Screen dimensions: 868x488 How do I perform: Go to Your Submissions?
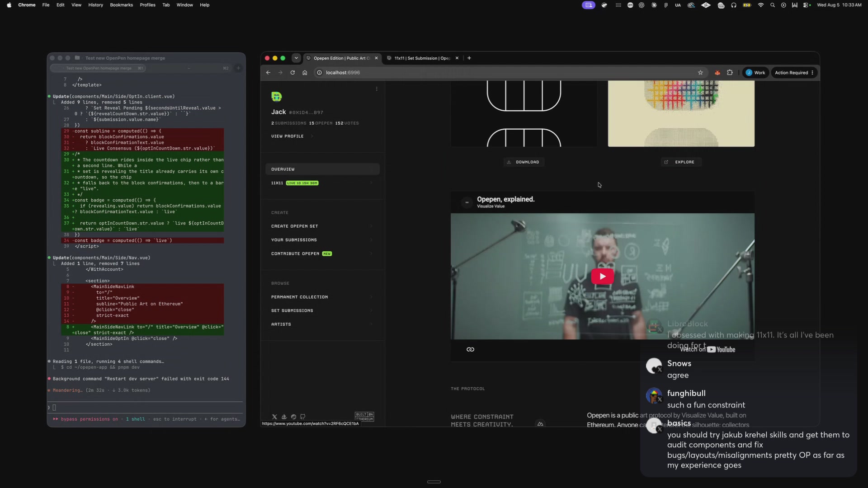(x=322, y=240)
